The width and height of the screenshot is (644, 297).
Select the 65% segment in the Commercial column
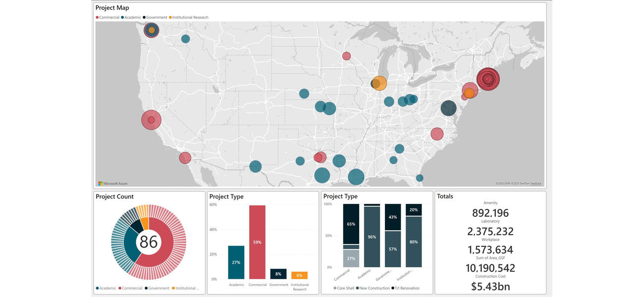pyautogui.click(x=351, y=224)
